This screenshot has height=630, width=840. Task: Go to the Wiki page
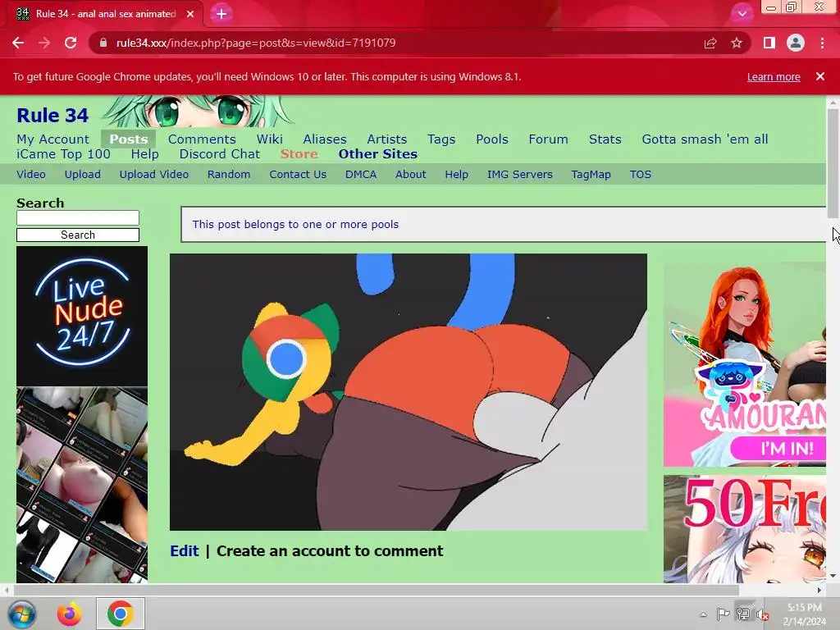[269, 139]
